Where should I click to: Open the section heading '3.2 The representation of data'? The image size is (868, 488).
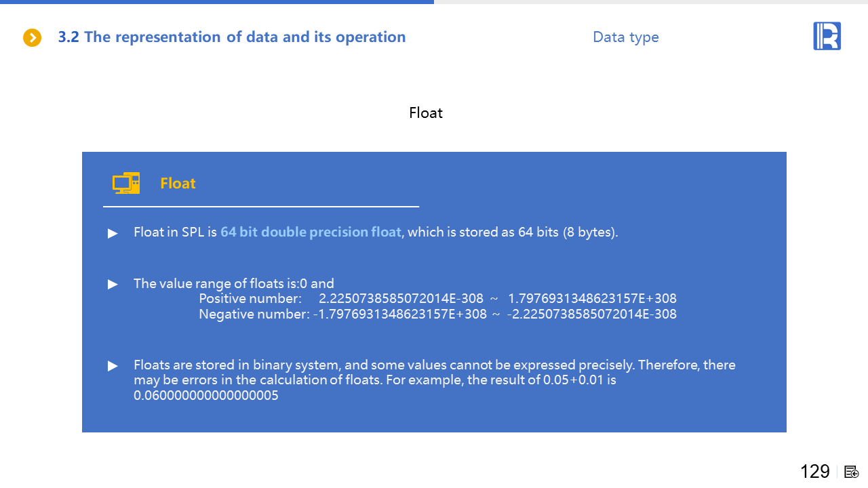(232, 37)
